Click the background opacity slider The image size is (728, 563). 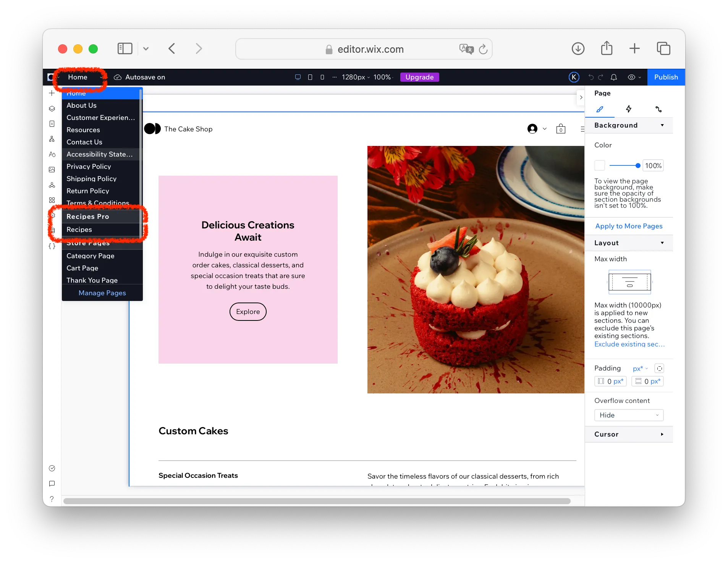click(624, 165)
